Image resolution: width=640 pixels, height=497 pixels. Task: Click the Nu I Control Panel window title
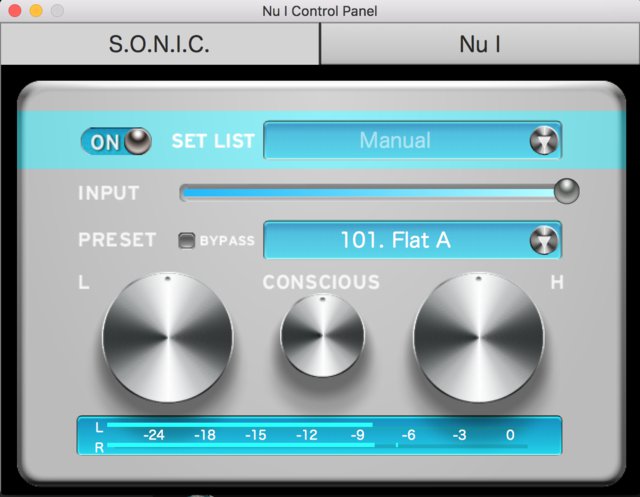pyautogui.click(x=320, y=11)
